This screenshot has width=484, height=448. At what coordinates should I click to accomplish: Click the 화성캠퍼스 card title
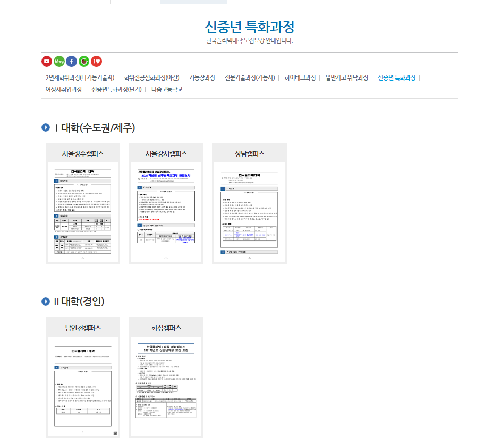pos(166,328)
